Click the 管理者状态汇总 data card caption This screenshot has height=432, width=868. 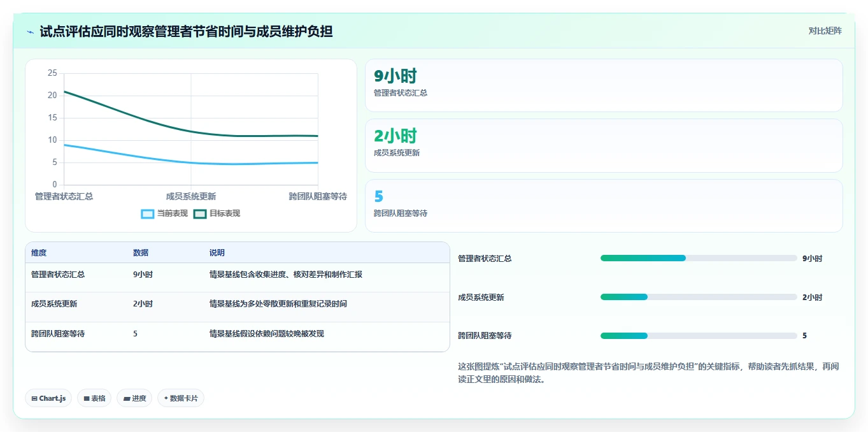coord(401,93)
